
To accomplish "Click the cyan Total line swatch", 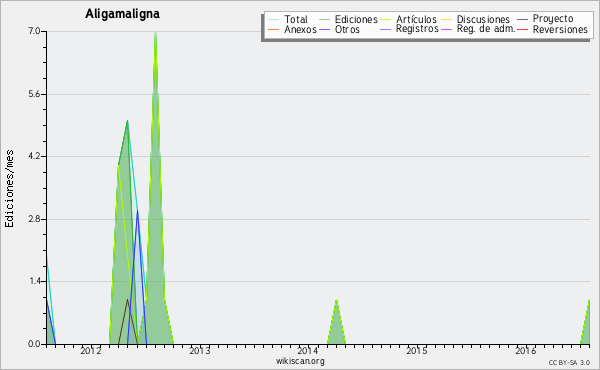I will (x=274, y=19).
